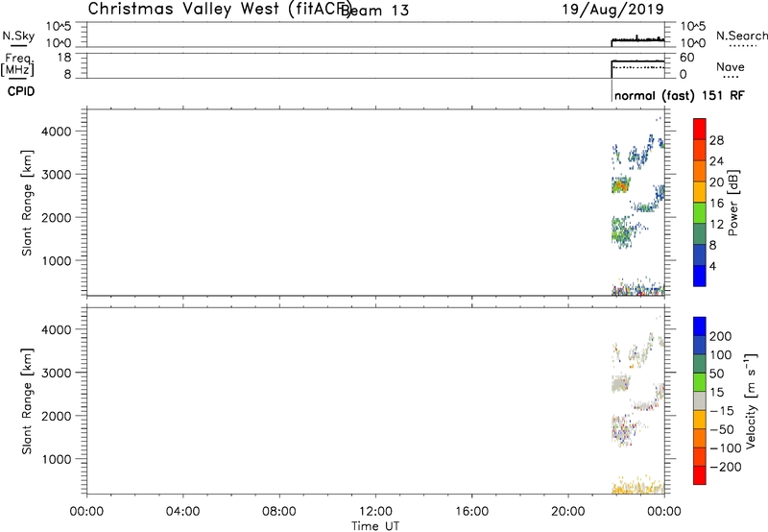Click the Time UT axis title
768x532 pixels.
[375, 525]
